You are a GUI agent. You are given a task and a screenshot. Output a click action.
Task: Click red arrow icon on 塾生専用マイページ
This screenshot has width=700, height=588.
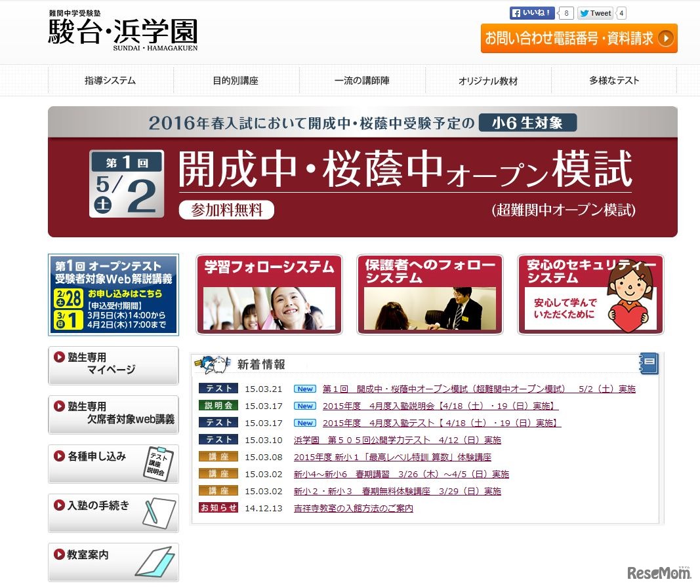tap(59, 357)
